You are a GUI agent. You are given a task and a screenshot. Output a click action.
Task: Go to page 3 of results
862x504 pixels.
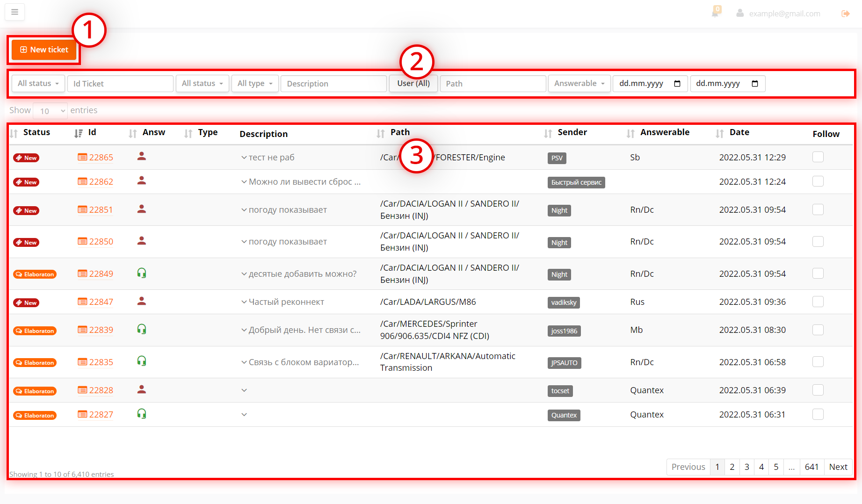[746, 467]
